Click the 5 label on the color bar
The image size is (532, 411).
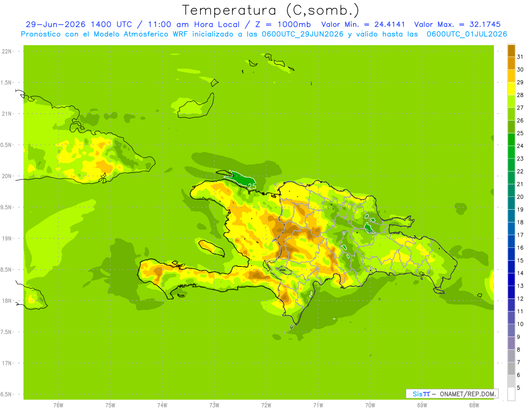pos(519,388)
